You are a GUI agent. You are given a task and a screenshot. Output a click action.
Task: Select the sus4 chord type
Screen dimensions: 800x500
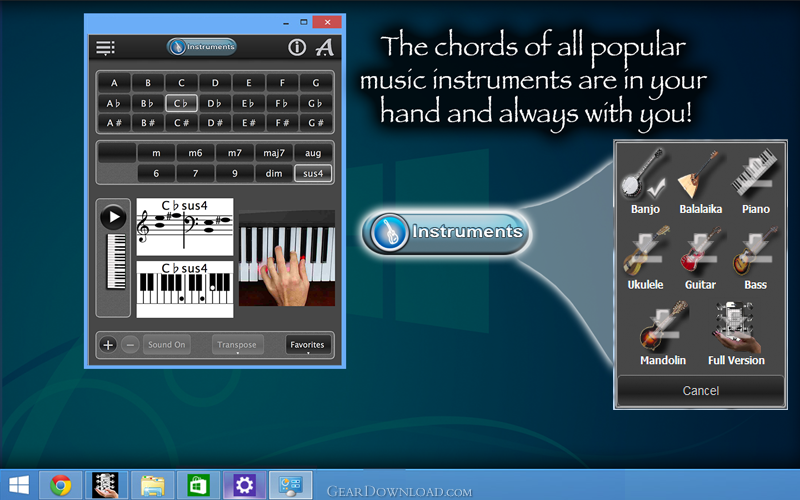tap(313, 173)
